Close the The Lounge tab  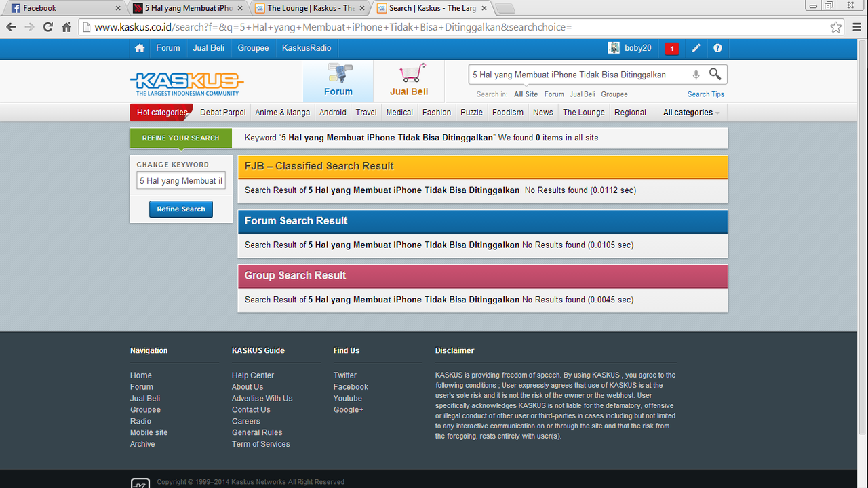tap(362, 8)
